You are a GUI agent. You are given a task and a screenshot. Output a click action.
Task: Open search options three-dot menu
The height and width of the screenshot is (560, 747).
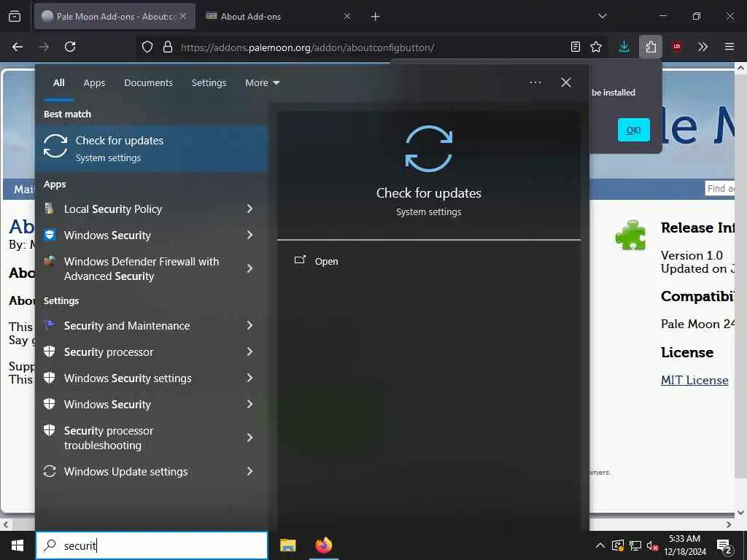[535, 83]
